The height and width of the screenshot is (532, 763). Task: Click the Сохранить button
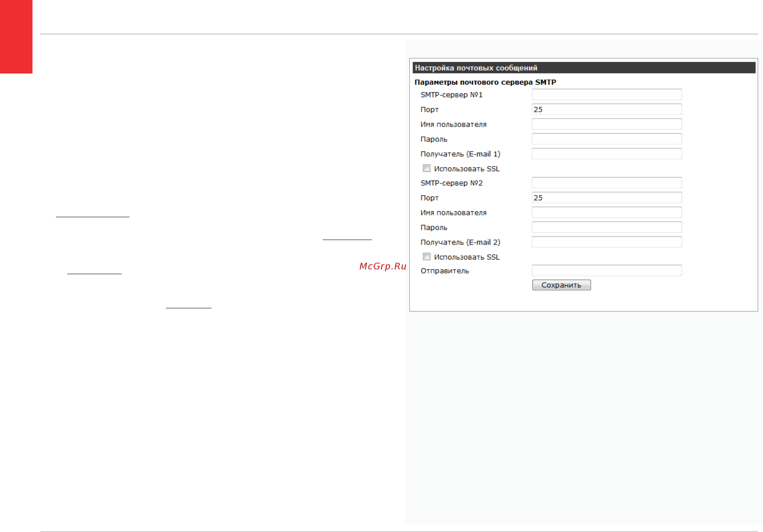[561, 285]
